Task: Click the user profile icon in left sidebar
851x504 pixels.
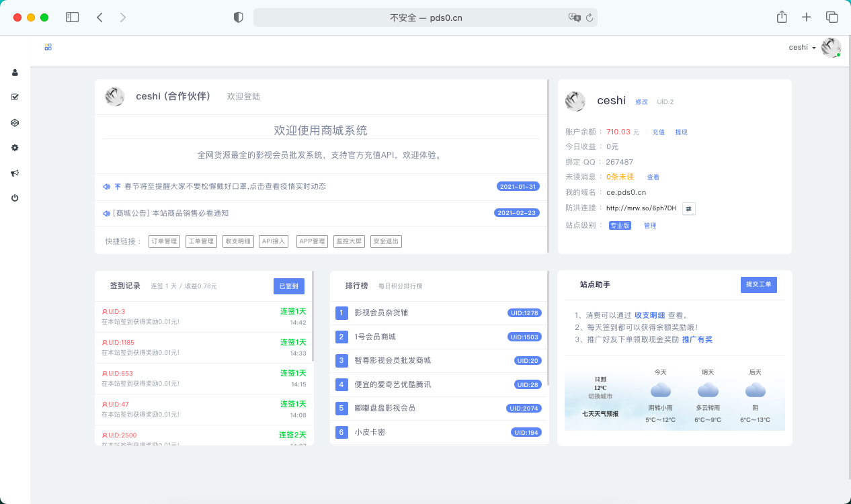Action: tap(15, 73)
